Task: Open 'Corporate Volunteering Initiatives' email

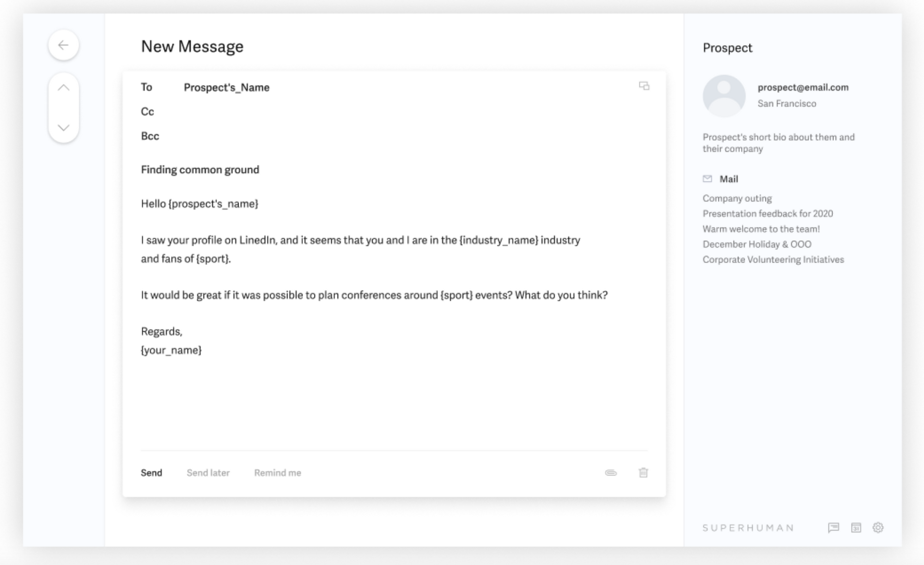Action: pos(773,260)
